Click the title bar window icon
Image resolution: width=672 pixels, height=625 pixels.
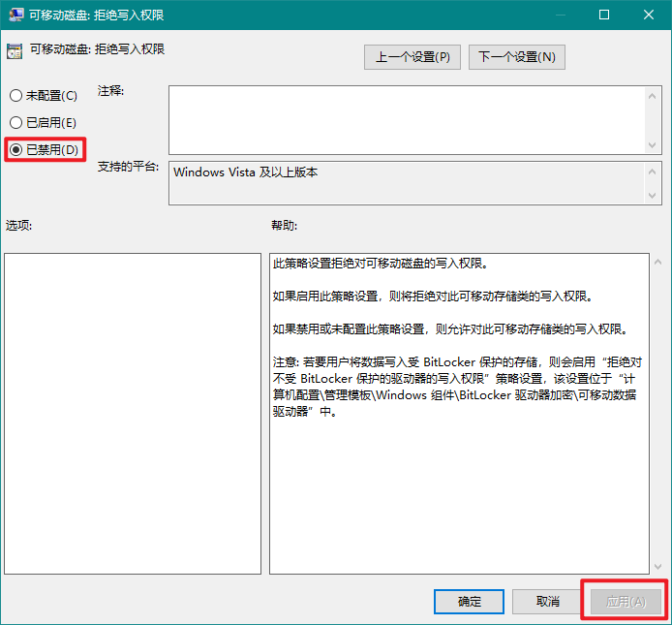click(x=15, y=15)
